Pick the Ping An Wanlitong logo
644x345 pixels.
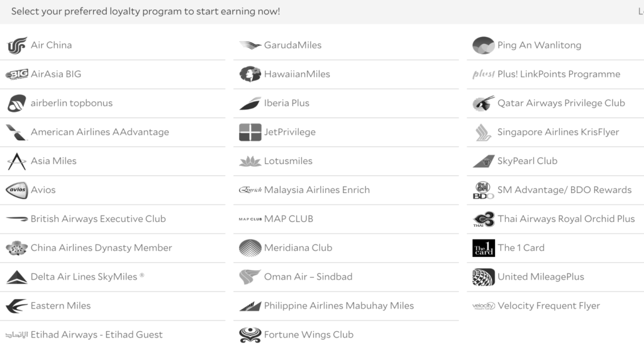484,45
